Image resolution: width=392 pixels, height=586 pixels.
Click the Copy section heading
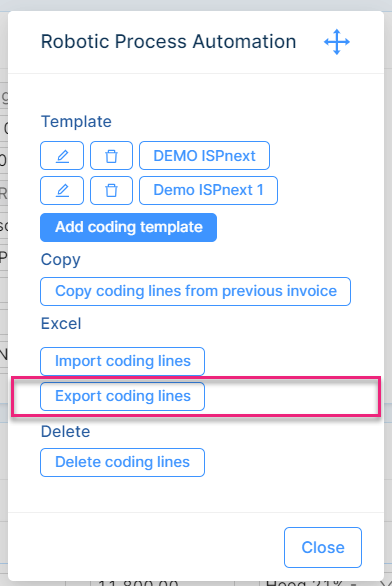[61, 260]
